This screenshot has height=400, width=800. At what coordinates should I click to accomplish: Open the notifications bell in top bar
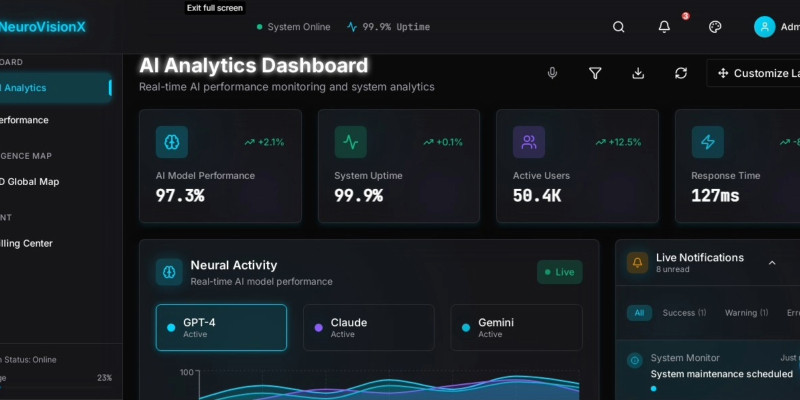[664, 27]
